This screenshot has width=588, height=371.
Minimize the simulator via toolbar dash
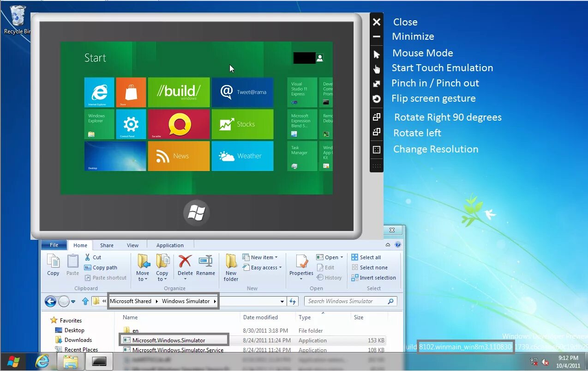click(377, 36)
